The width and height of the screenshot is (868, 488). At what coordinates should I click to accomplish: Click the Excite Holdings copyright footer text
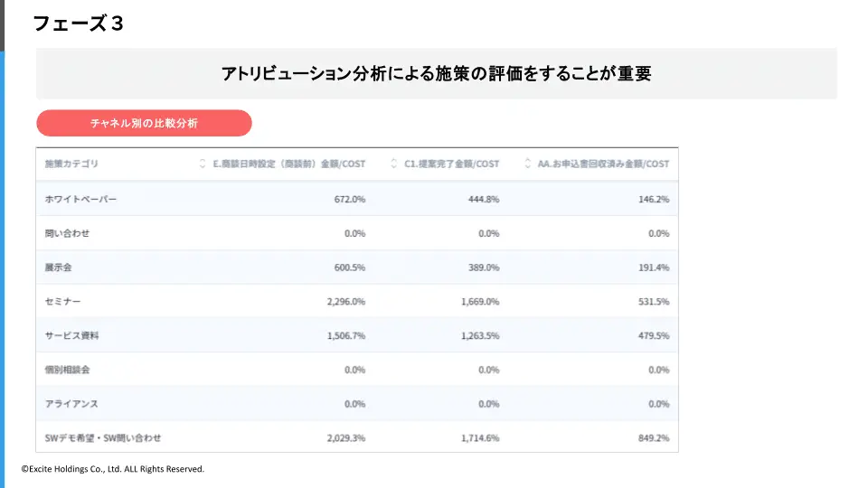(x=113, y=469)
